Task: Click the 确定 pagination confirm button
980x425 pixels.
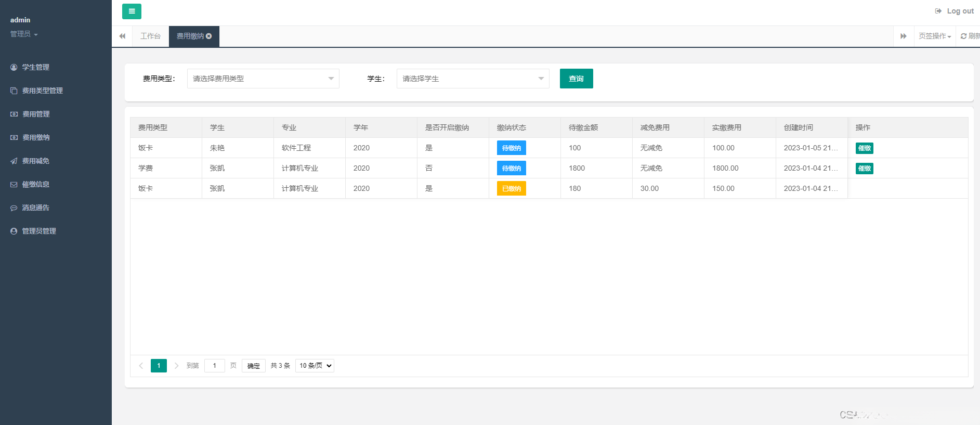Action: tap(254, 366)
